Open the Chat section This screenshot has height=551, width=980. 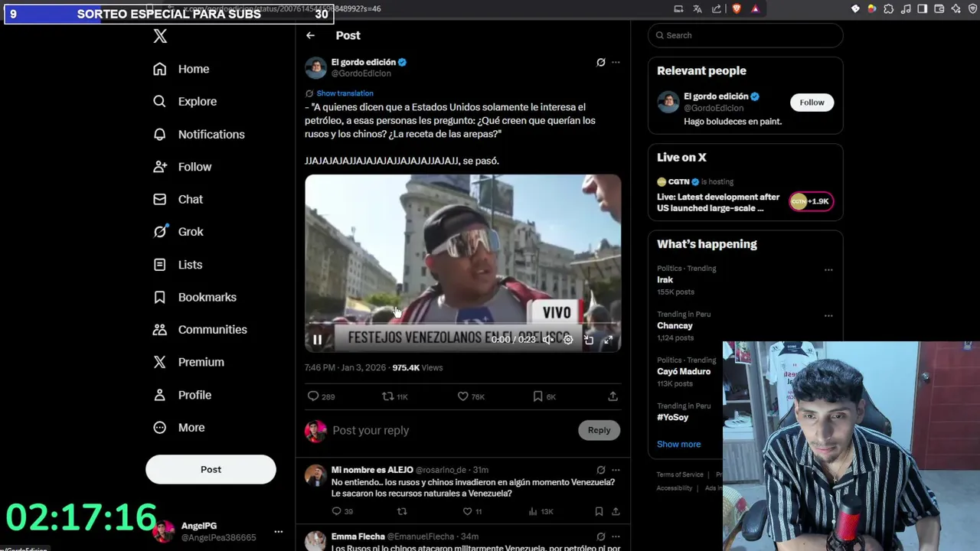point(178,199)
